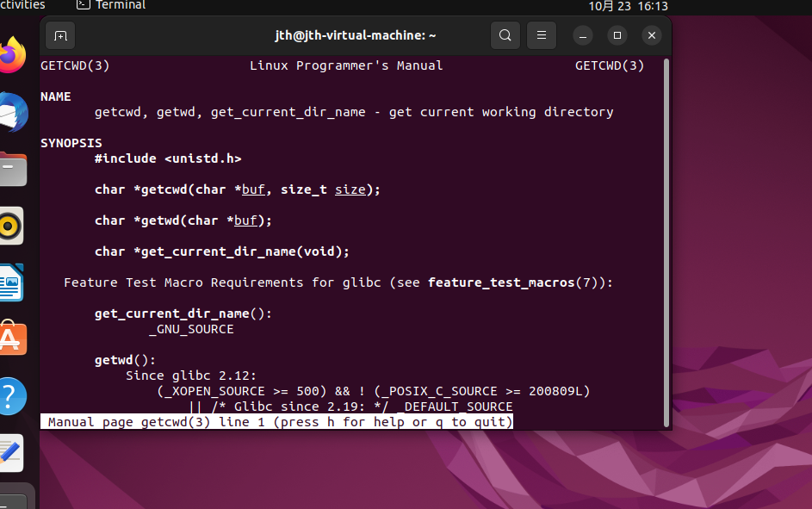Click the '_XOPEN_SOURCE >= 500' condition line
The height and width of the screenshot is (509, 812).
[374, 391]
